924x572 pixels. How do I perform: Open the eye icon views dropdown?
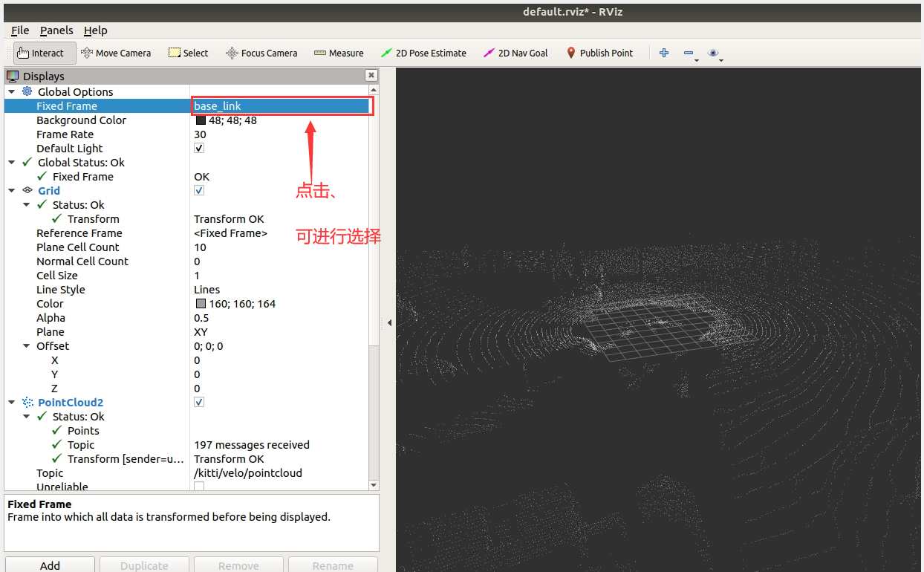coord(715,53)
